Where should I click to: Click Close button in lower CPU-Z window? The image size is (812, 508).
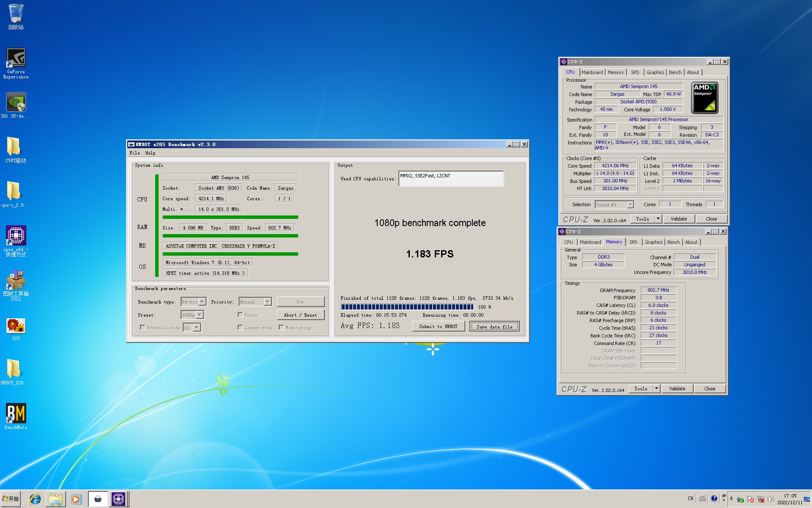710,389
